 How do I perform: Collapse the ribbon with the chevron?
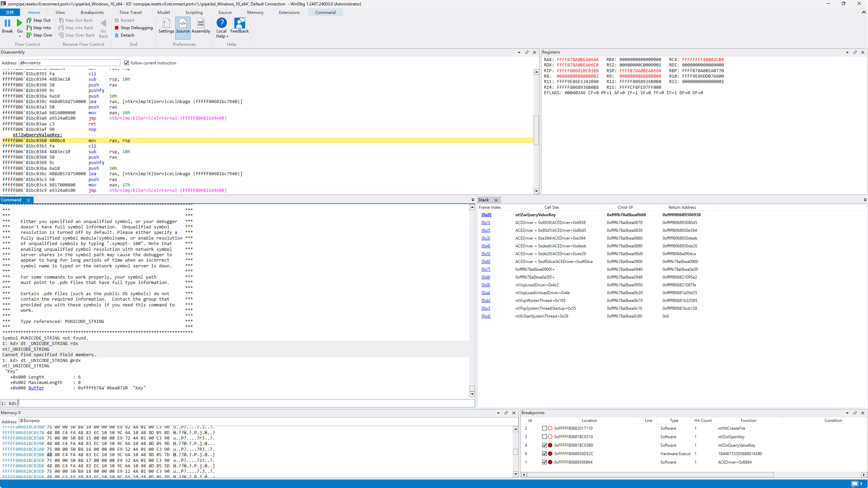(864, 12)
